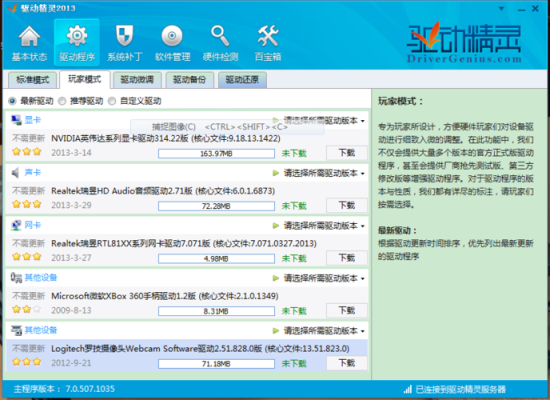Click the 72.28MB progress bar

coord(216,206)
